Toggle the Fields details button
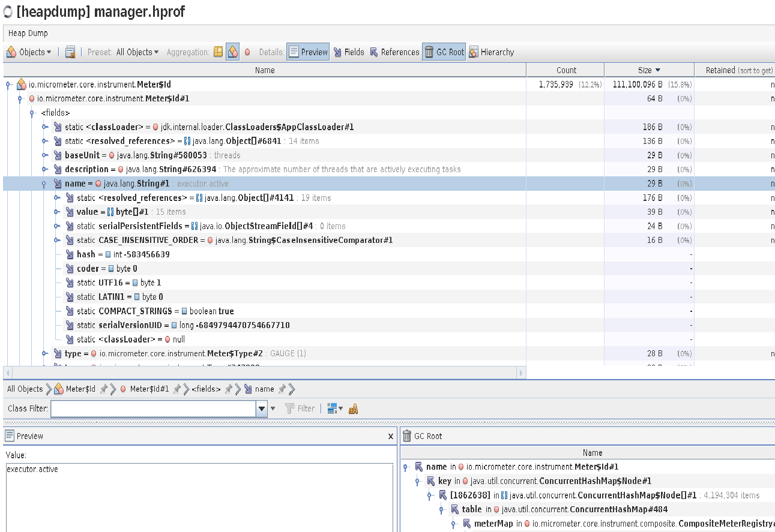Viewport: 775px width, 532px height. click(349, 52)
